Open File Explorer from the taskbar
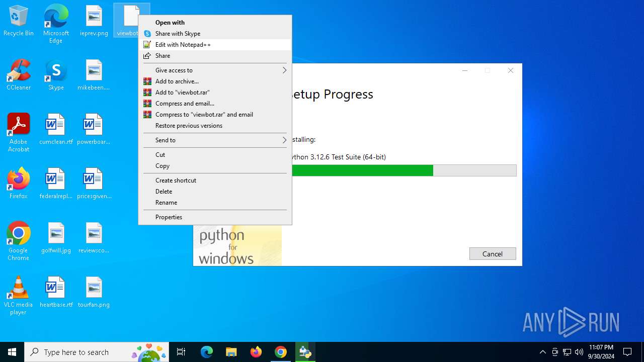 (231, 352)
